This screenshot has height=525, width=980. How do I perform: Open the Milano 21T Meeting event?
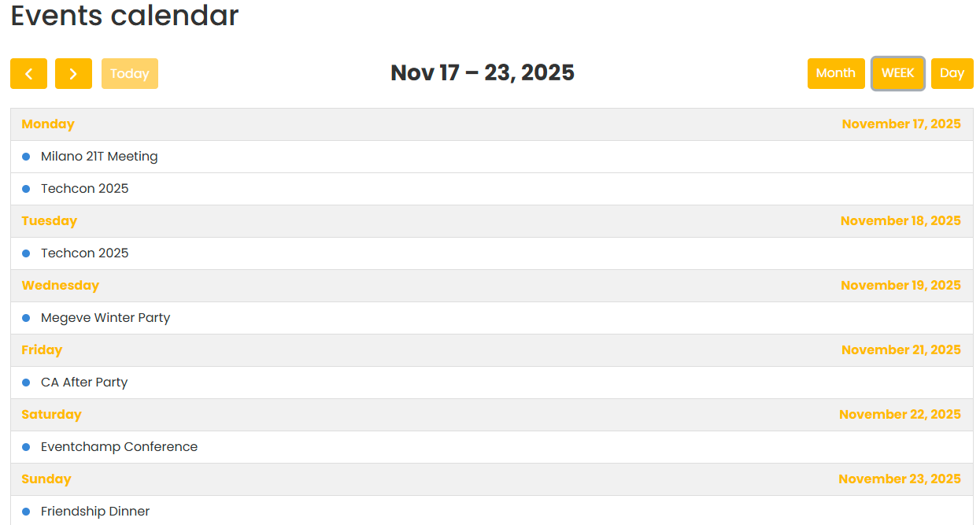click(x=99, y=157)
